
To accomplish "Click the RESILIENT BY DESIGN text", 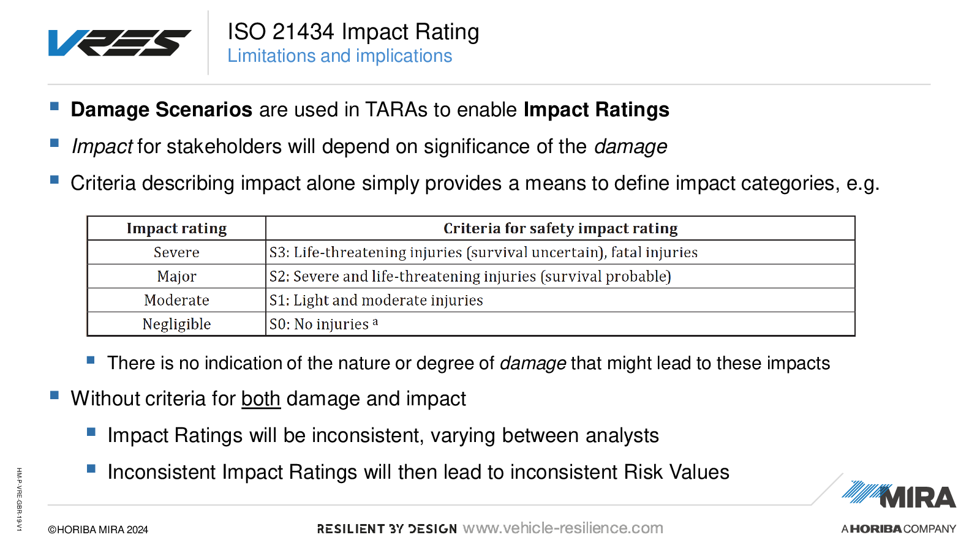I will pos(386,529).
